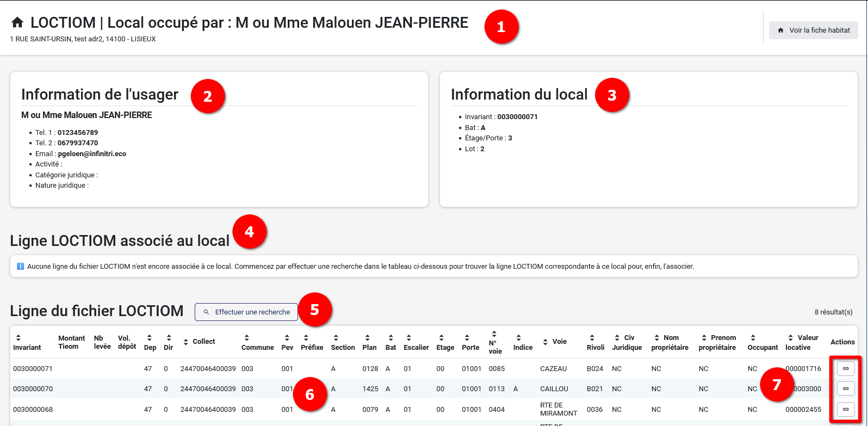Click the info icon in the LOCTIOM alert

(20, 267)
